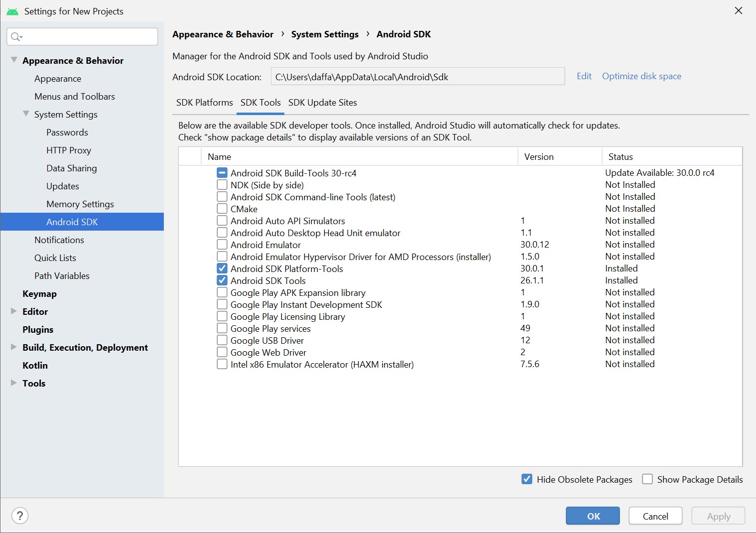
Task: Click the search magnifier icon
Action: (x=16, y=36)
